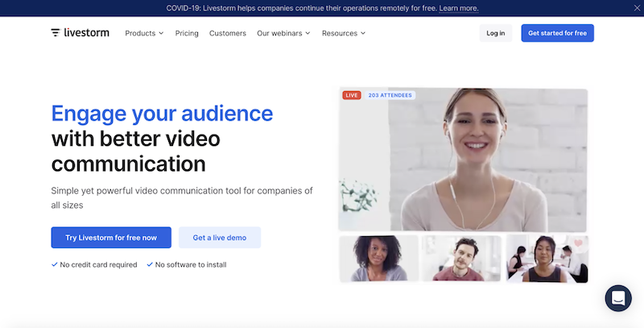Image resolution: width=644 pixels, height=328 pixels.
Task: Select the middle attendee video thumbnail
Action: click(461, 259)
